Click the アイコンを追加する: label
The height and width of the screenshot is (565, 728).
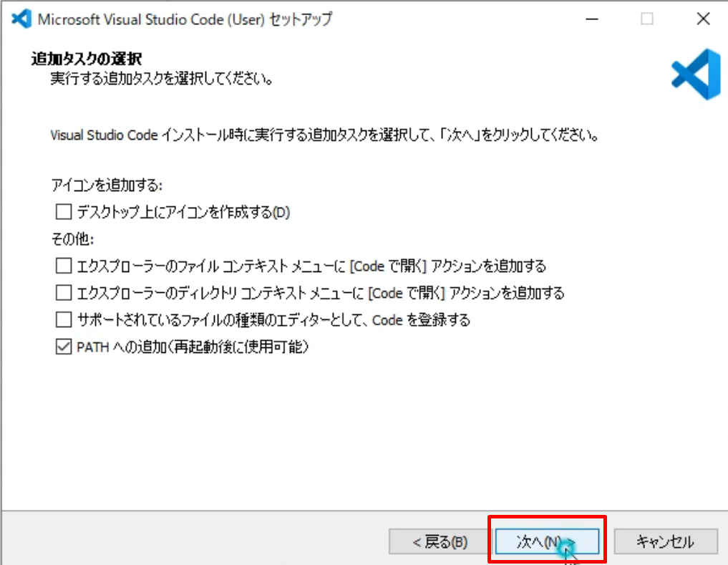(x=107, y=185)
